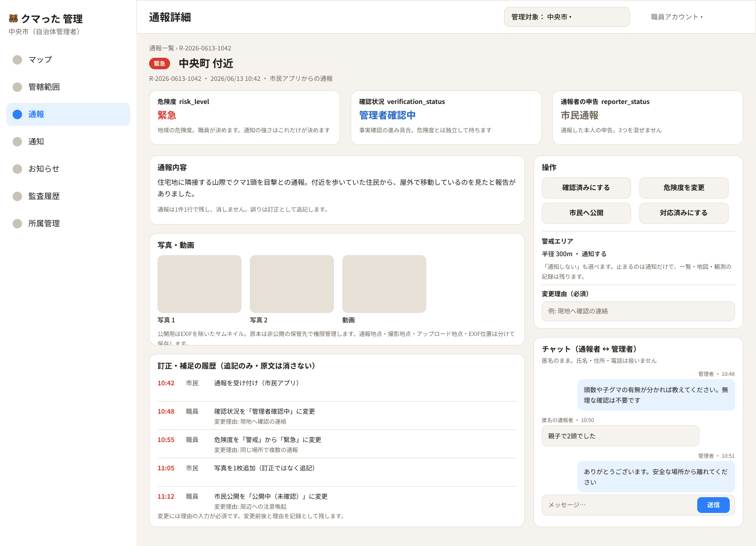Focus the chat メッセージ input
This screenshot has width=756, height=546.
[x=619, y=505]
